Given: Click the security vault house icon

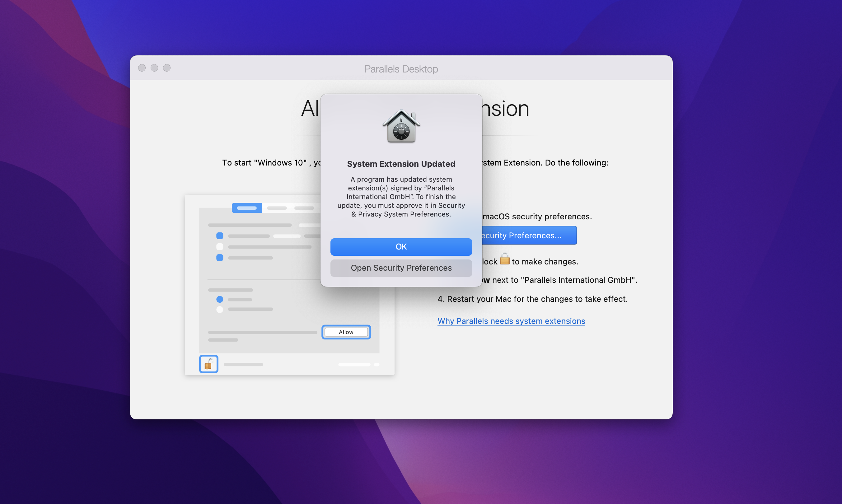Looking at the screenshot, I should tap(401, 126).
